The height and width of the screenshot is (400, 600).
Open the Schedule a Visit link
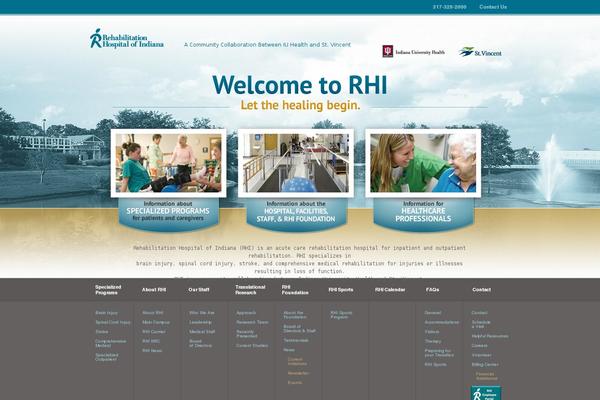481,324
